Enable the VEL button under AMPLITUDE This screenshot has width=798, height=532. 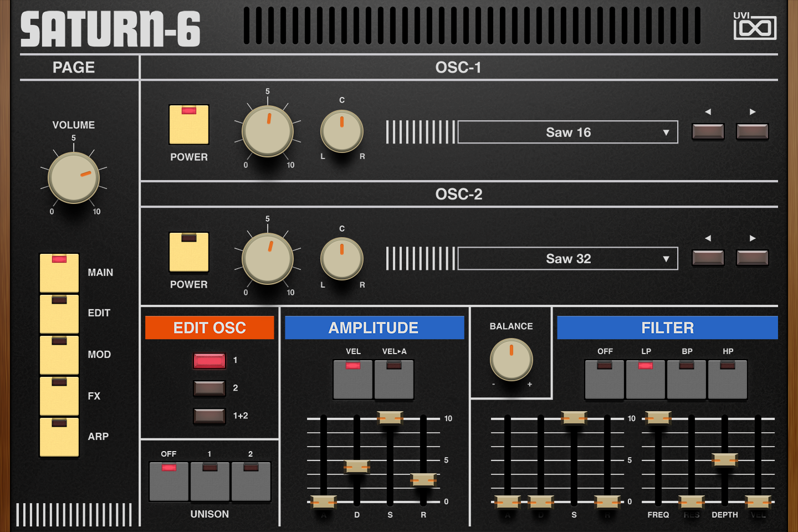pos(353,380)
